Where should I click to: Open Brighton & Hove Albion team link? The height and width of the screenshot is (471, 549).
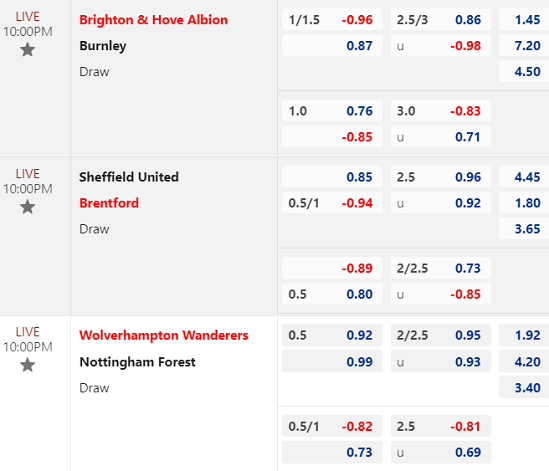point(153,20)
